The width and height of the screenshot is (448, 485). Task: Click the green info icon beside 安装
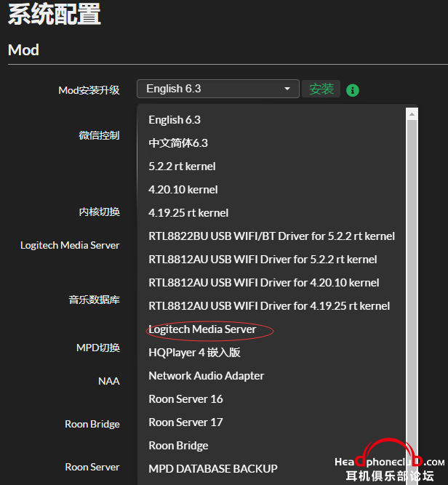tap(353, 90)
